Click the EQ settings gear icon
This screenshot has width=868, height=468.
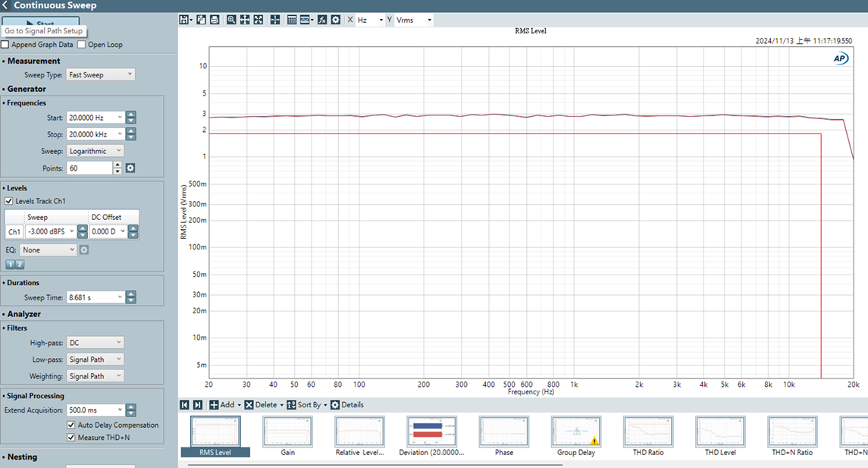click(83, 250)
